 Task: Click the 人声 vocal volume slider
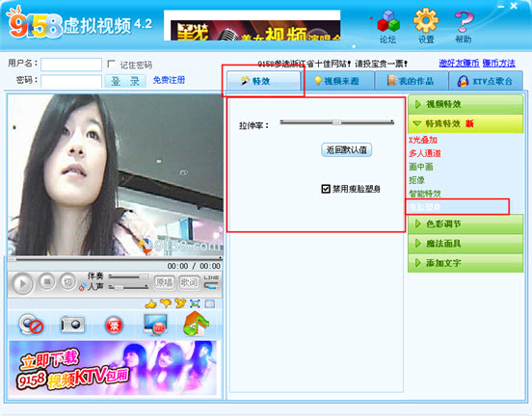click(128, 287)
